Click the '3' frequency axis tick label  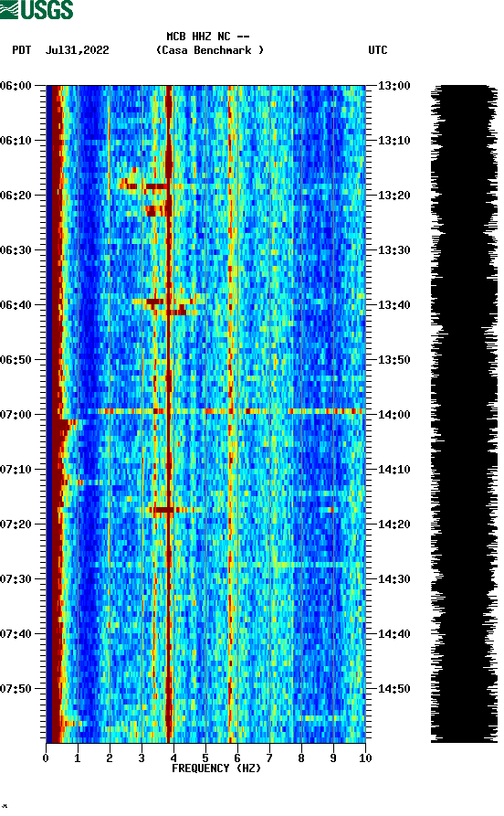coord(142,758)
